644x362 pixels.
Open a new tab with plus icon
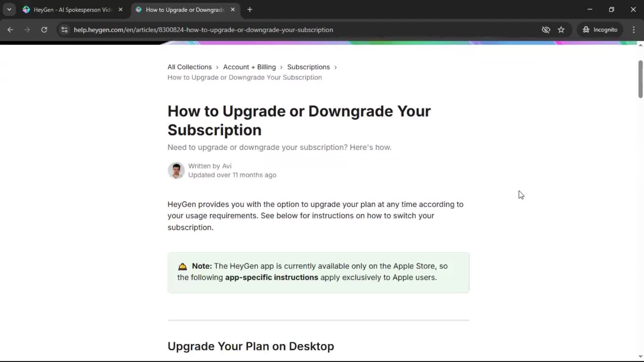250,10
